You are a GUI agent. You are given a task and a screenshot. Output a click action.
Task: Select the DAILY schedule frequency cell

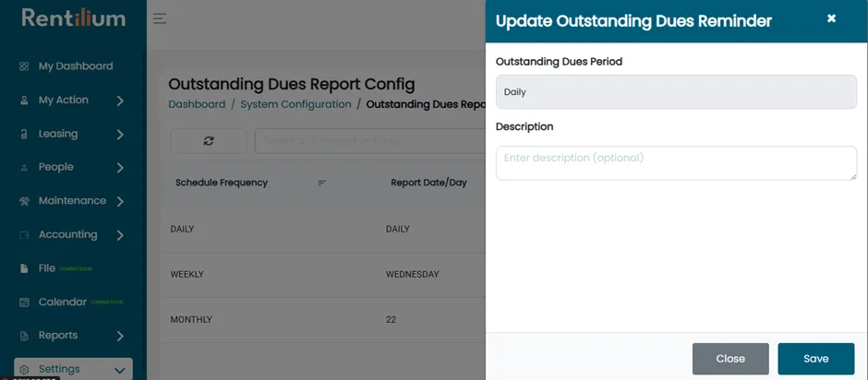point(182,229)
